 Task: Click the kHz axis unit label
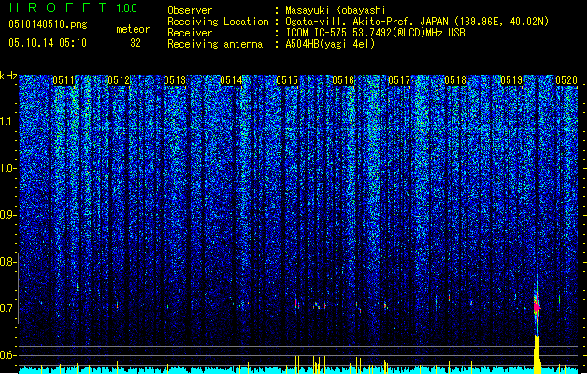pos(8,76)
